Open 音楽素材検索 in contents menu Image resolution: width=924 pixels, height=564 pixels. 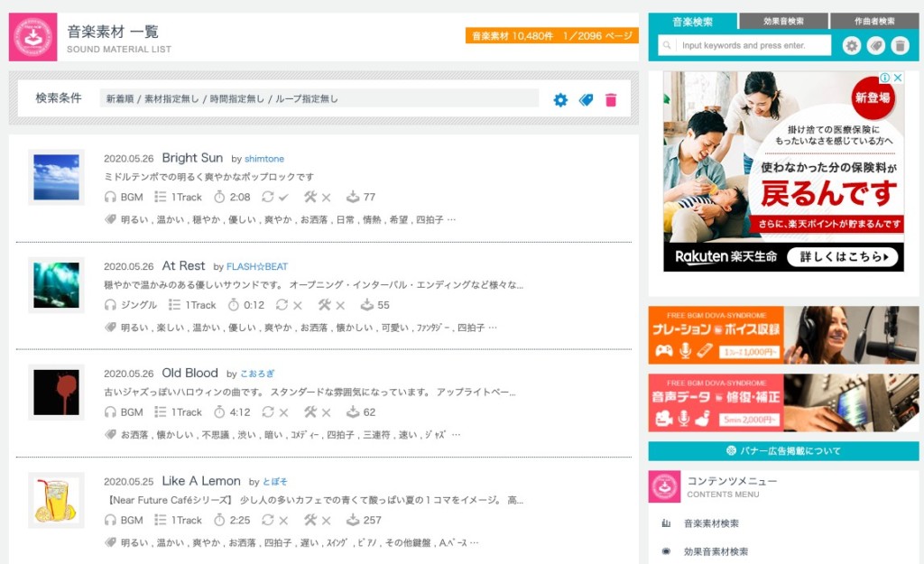pos(711,523)
